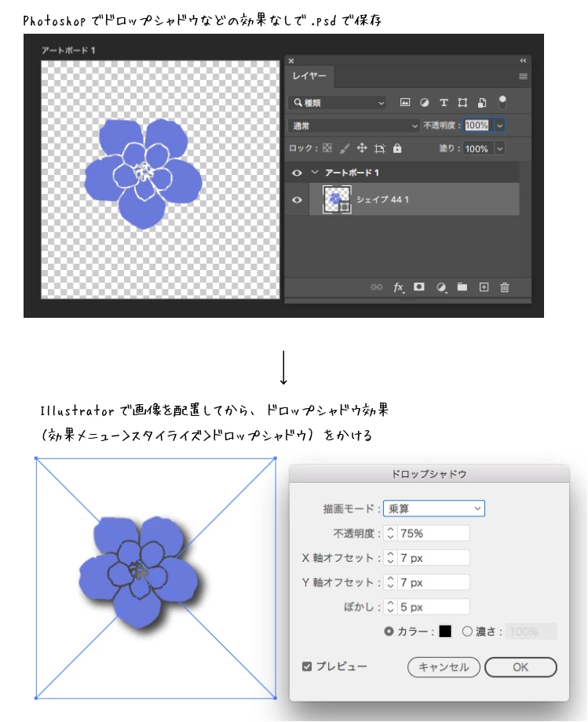Switch to the レイヤー tab

tap(309, 76)
